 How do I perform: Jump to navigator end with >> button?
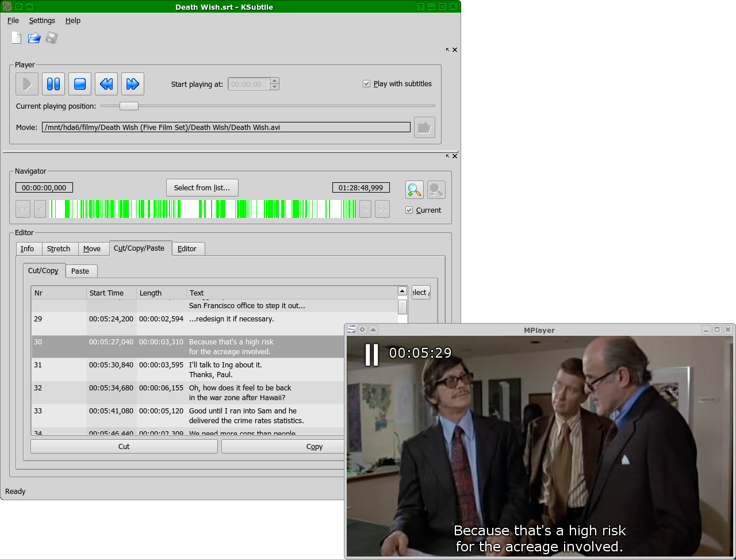coord(382,209)
